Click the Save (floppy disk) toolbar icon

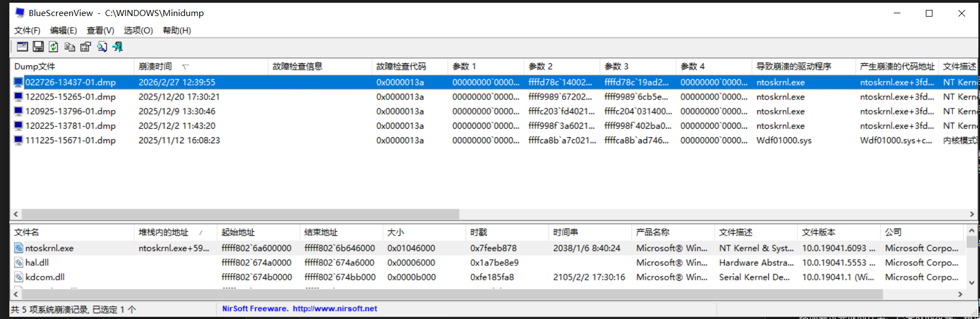(x=38, y=47)
